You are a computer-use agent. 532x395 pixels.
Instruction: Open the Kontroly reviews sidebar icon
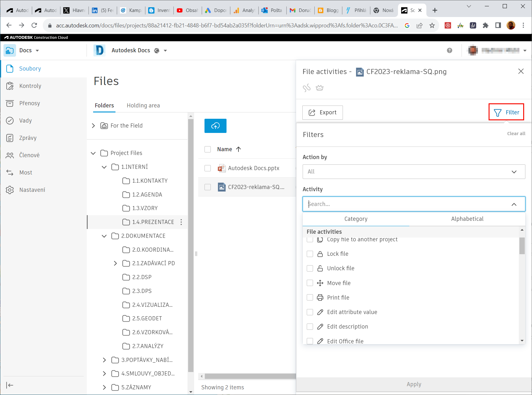[10, 86]
